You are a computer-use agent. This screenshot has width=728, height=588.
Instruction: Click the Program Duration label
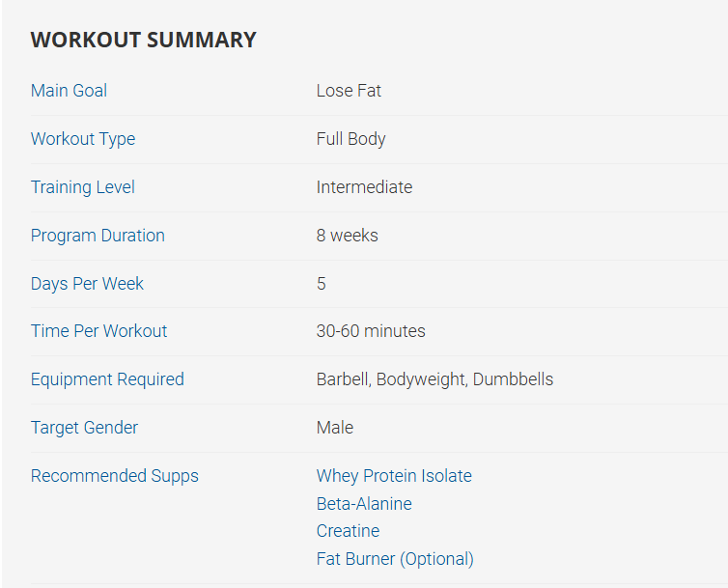click(98, 236)
